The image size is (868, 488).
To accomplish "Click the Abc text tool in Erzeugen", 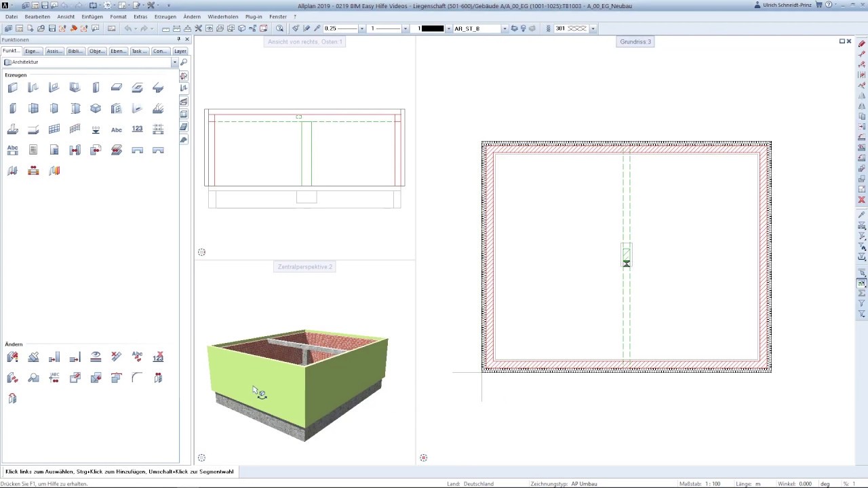I will pyautogui.click(x=117, y=129).
